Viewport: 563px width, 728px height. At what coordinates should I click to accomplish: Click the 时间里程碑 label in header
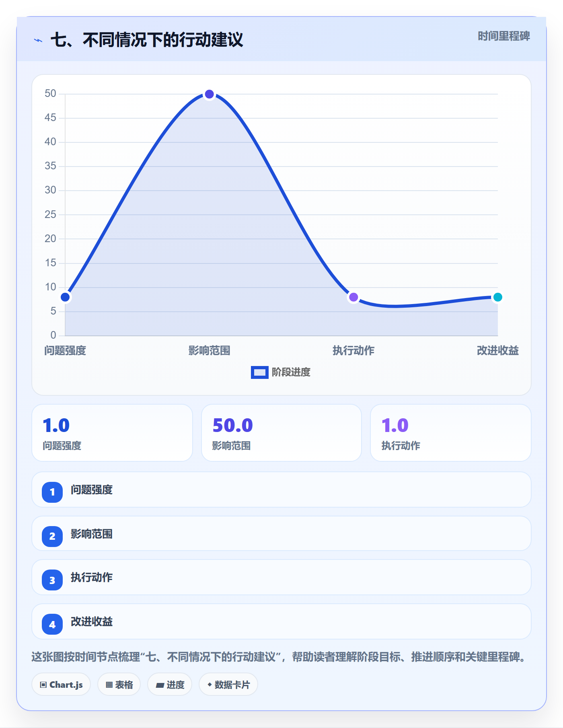pos(503,36)
